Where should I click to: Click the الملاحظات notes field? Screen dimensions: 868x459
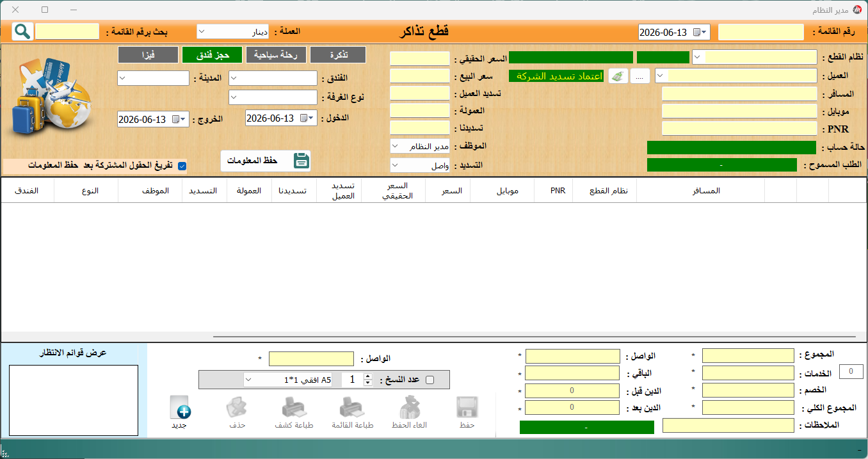[x=728, y=426]
